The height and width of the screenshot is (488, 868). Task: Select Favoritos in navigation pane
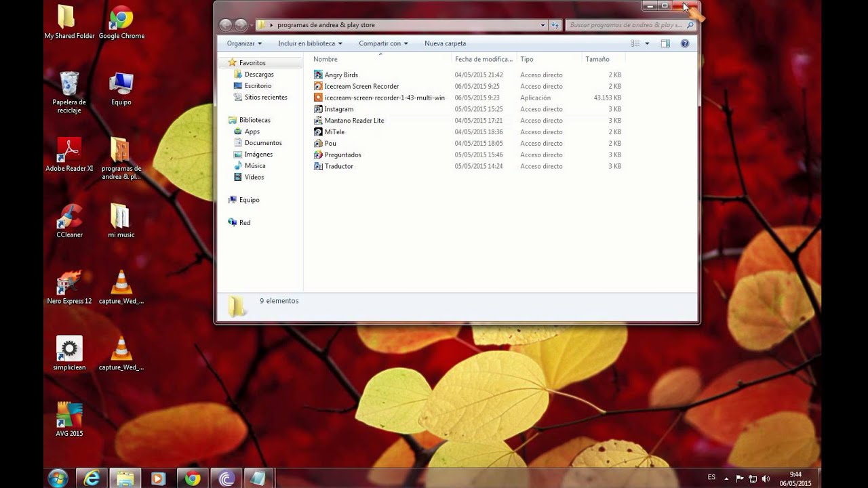pos(252,63)
